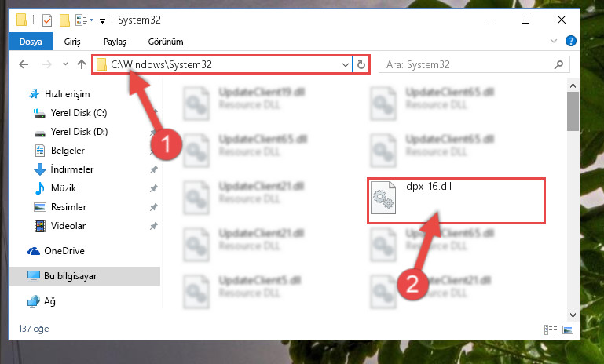Click the search magnifier icon
The image size is (604, 364).
click(x=558, y=64)
